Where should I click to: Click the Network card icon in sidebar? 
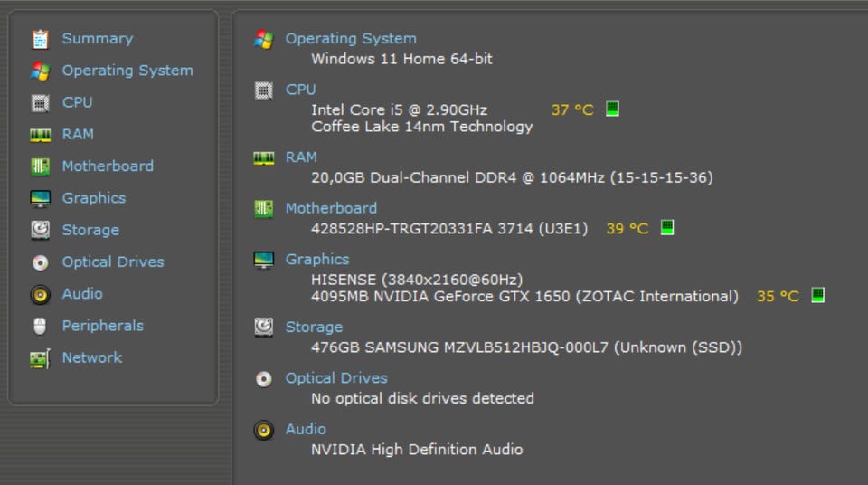coord(40,358)
